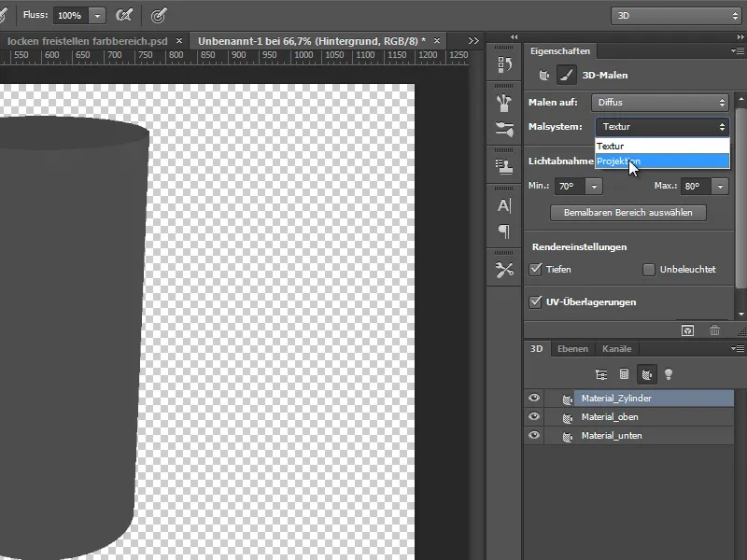Click the trash icon in Properties footer
This screenshot has width=747, height=560.
(x=714, y=330)
